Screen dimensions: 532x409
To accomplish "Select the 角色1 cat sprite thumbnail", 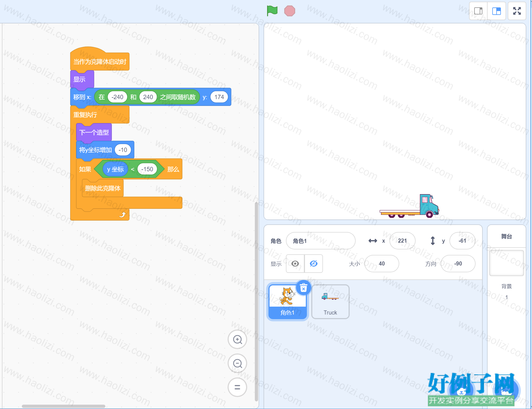I will pos(288,302).
